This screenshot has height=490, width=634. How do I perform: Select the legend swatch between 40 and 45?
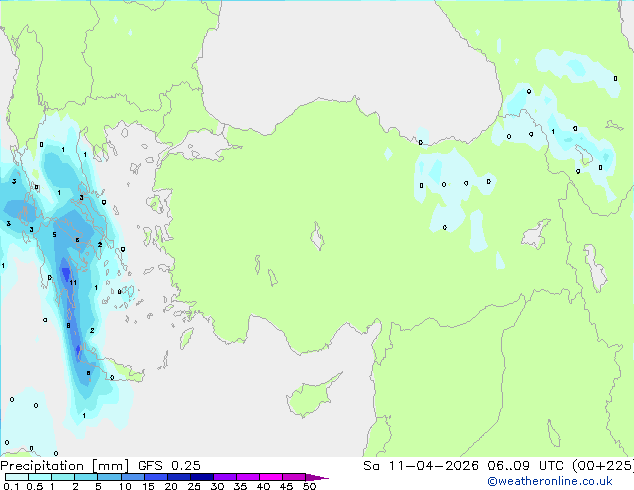271,477
